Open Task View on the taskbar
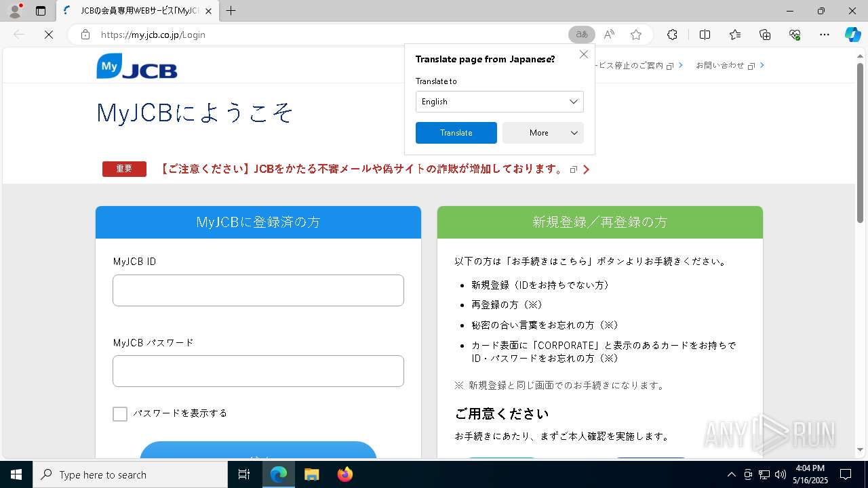The width and height of the screenshot is (868, 488). click(x=244, y=474)
